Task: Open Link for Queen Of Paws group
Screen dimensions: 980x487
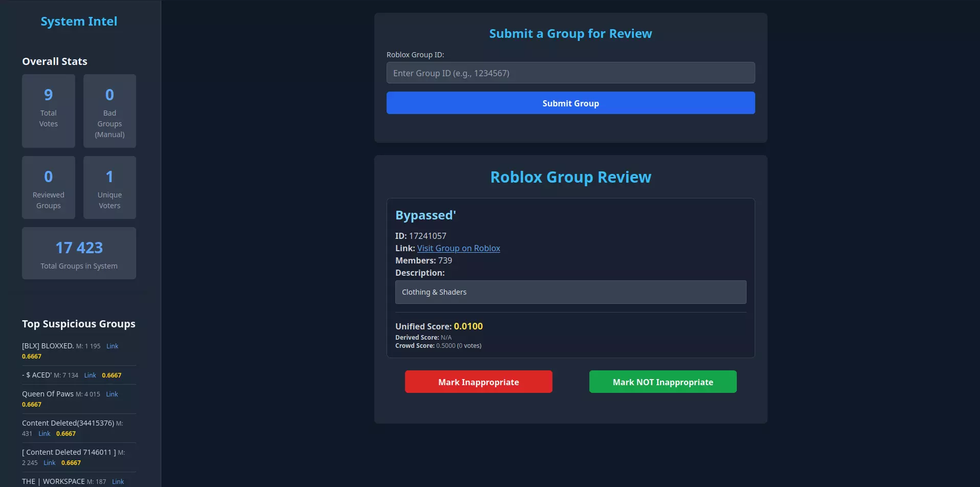Action: point(112,394)
